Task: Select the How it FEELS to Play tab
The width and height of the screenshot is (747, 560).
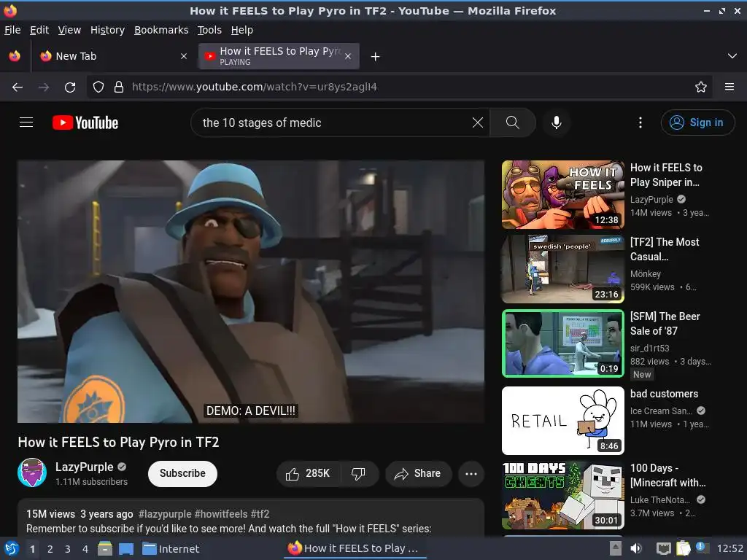Action: point(279,56)
